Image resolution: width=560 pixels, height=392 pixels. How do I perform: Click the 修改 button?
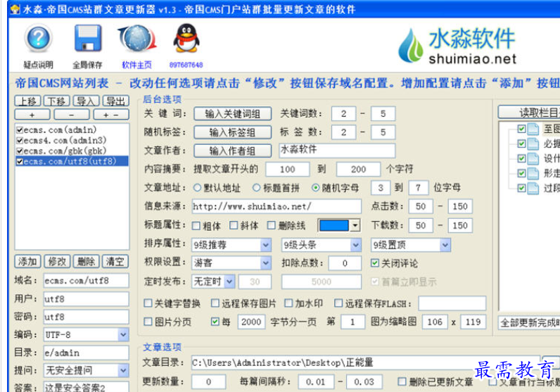point(57,262)
